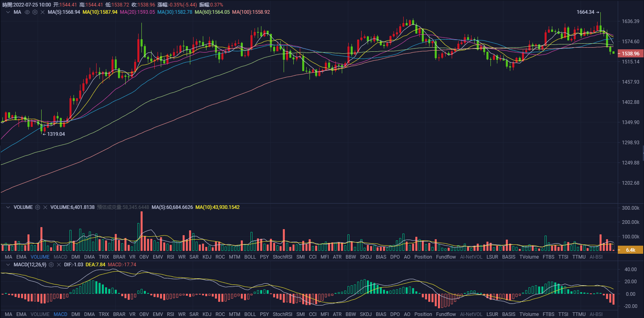Remove the MA indicator with its X icon
Image resolution: width=644 pixels, height=318 pixels.
click(x=42, y=12)
